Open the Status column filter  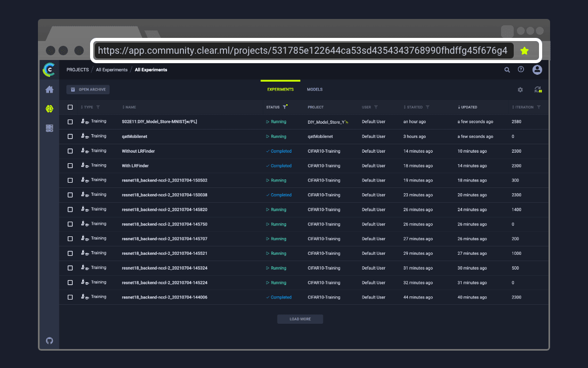click(285, 107)
